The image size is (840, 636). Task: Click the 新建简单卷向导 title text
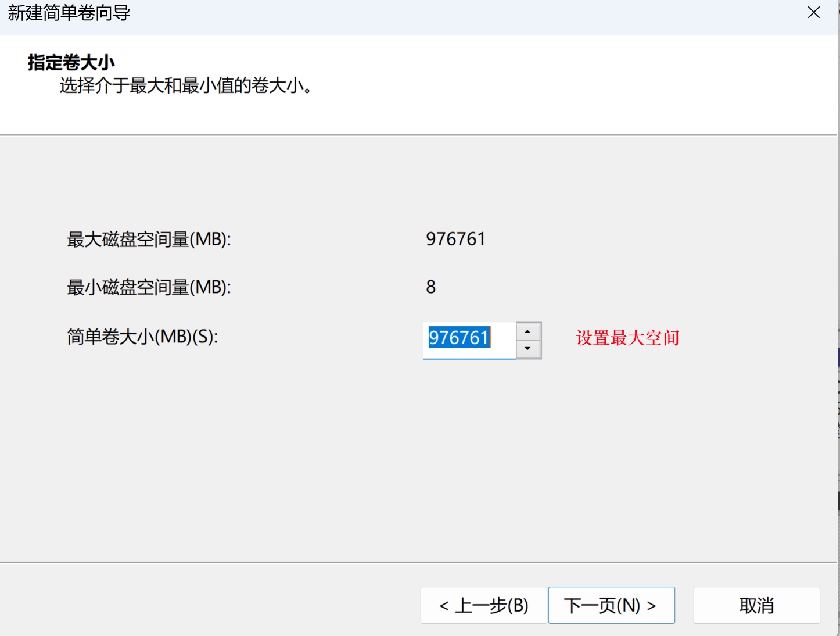point(69,13)
